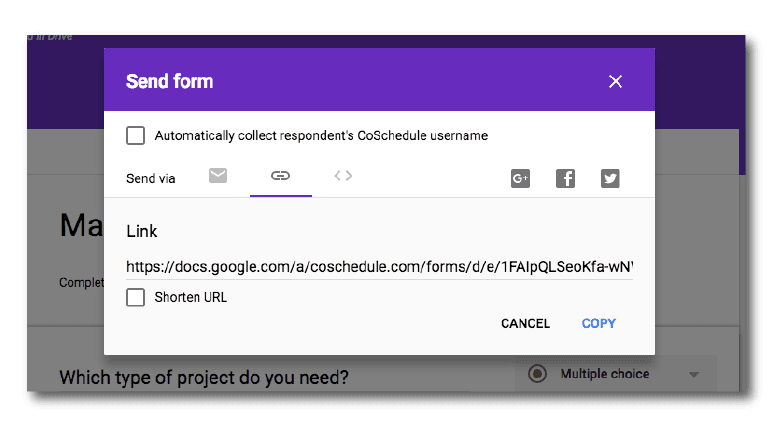Click the form description starting "Complet"
Viewport: 770px width, 421px height.
[81, 283]
